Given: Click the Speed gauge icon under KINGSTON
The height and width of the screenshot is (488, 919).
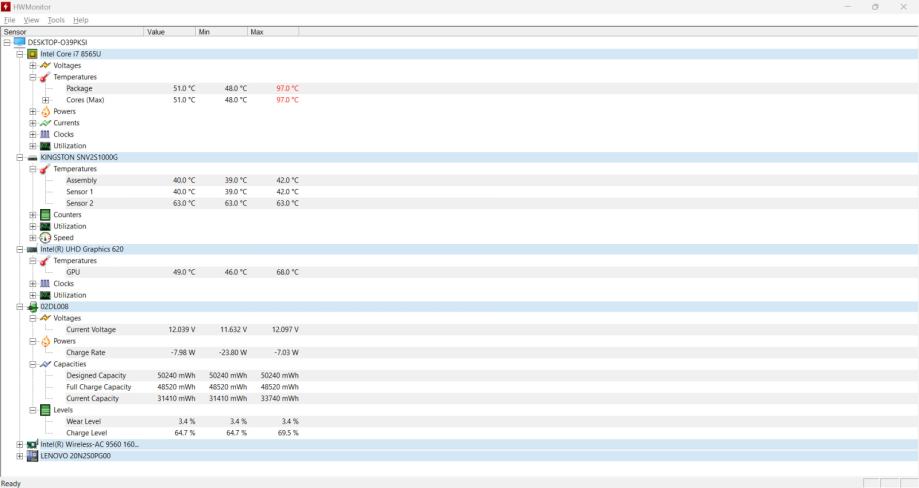Looking at the screenshot, I should click(x=45, y=238).
